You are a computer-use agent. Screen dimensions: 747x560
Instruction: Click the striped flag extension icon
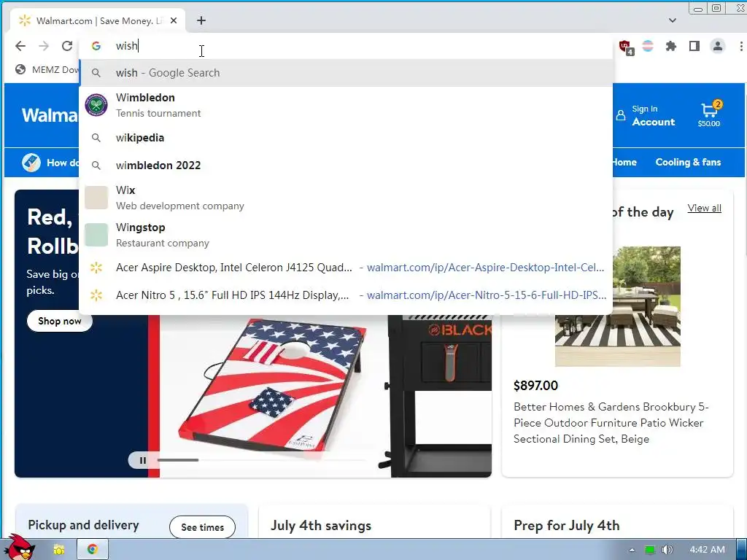[x=648, y=46]
